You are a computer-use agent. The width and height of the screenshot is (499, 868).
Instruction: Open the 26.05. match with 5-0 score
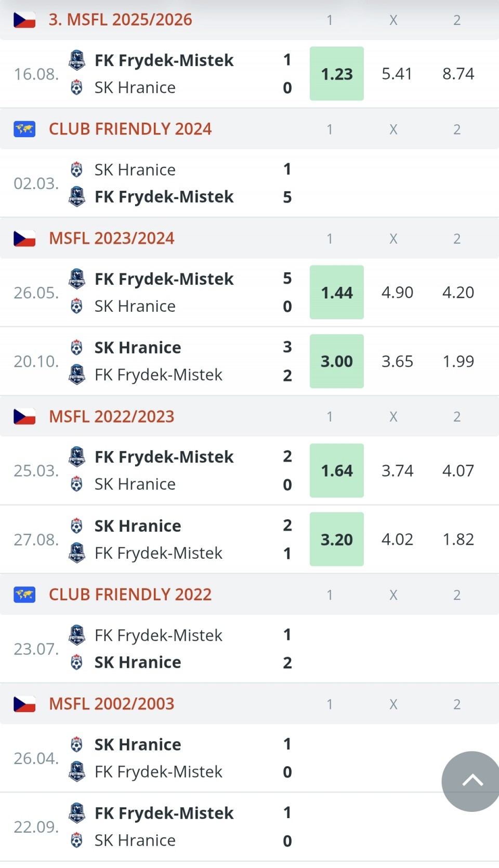click(164, 293)
